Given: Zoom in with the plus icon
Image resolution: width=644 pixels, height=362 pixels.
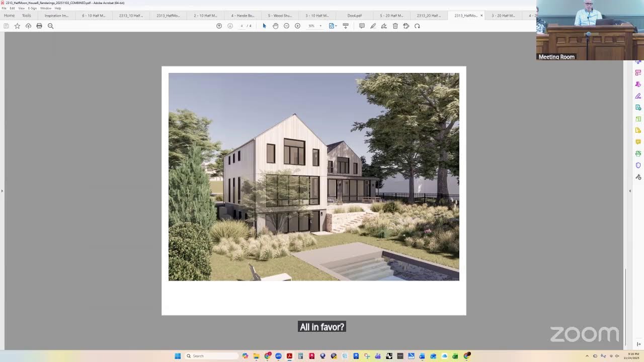Looking at the screenshot, I should (297, 26).
